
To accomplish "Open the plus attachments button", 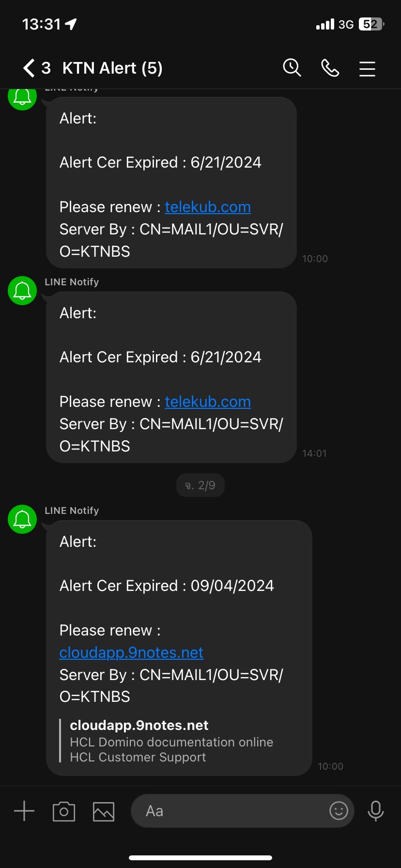I will (x=24, y=811).
